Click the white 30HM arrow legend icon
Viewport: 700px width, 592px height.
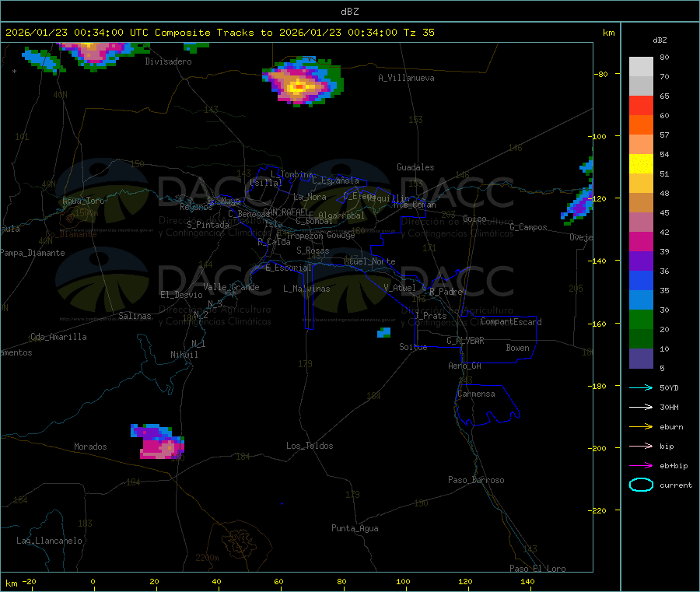click(x=641, y=407)
